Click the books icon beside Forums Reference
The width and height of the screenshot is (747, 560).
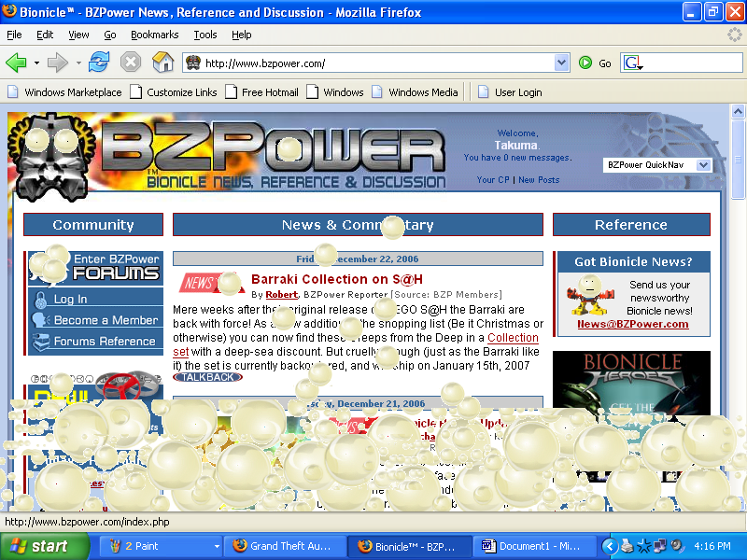[x=41, y=341]
